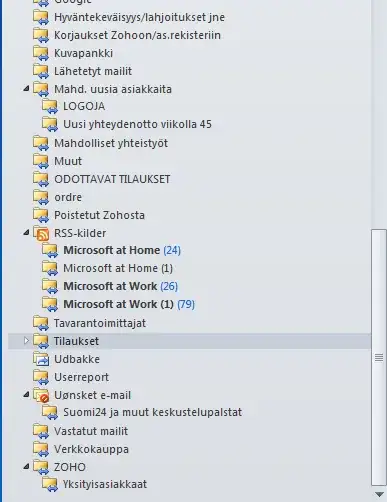Open Suomi24 ja muut keskustelupalstat folder
Viewport: 387px width, 502px height.
153,412
